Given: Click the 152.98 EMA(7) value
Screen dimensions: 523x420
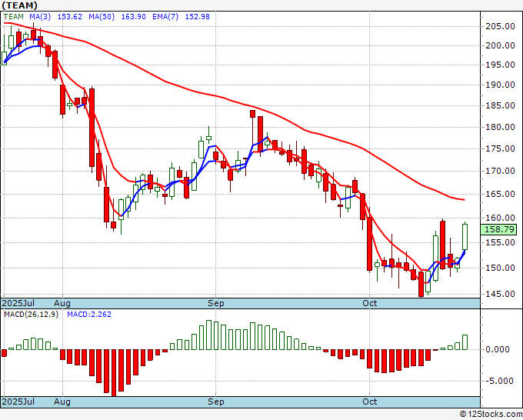Looking at the screenshot, I should tap(198, 17).
